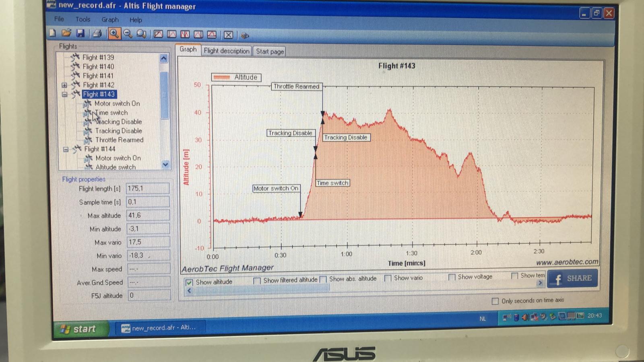Viewport: 644px width, 362px height.
Task: Click the Altitude legend color swatch
Action: coord(222,77)
